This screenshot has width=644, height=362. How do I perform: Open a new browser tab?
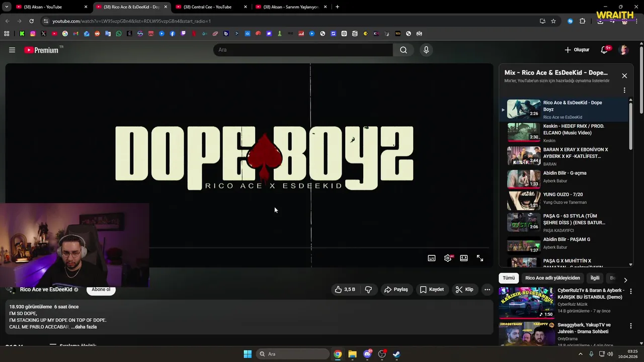pyautogui.click(x=337, y=7)
